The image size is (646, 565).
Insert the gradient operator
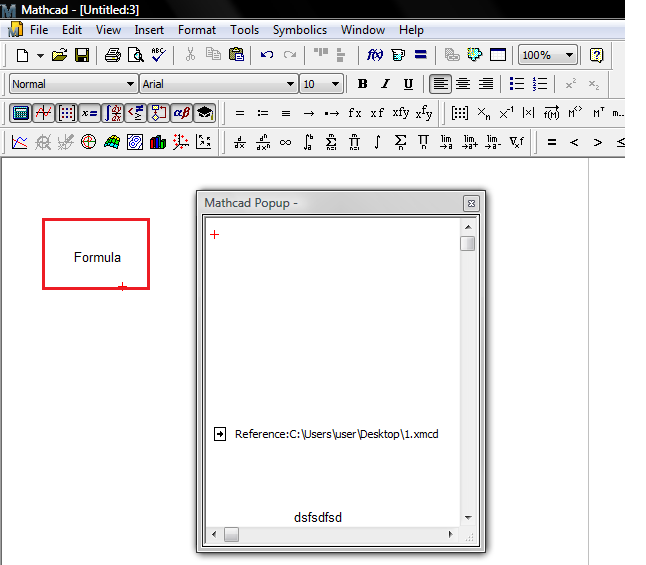(x=517, y=142)
